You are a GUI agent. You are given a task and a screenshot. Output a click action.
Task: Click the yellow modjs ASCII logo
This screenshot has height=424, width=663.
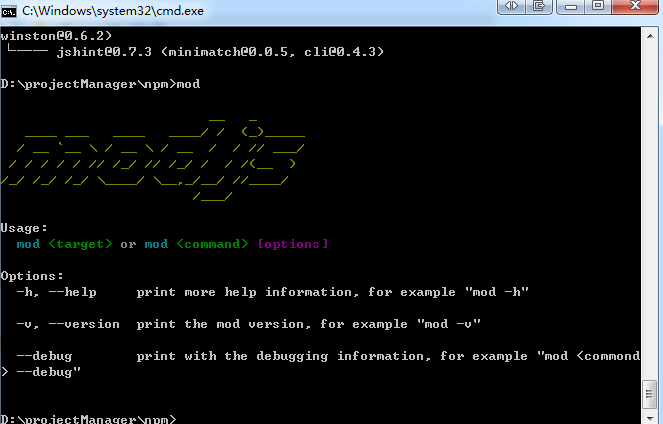(x=152, y=159)
